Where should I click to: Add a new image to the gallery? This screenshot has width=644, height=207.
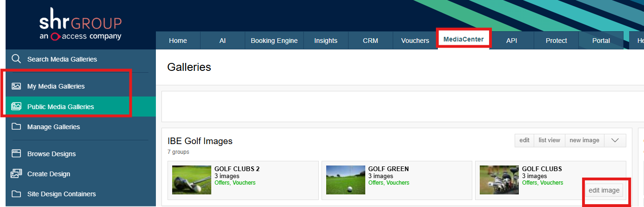click(584, 140)
